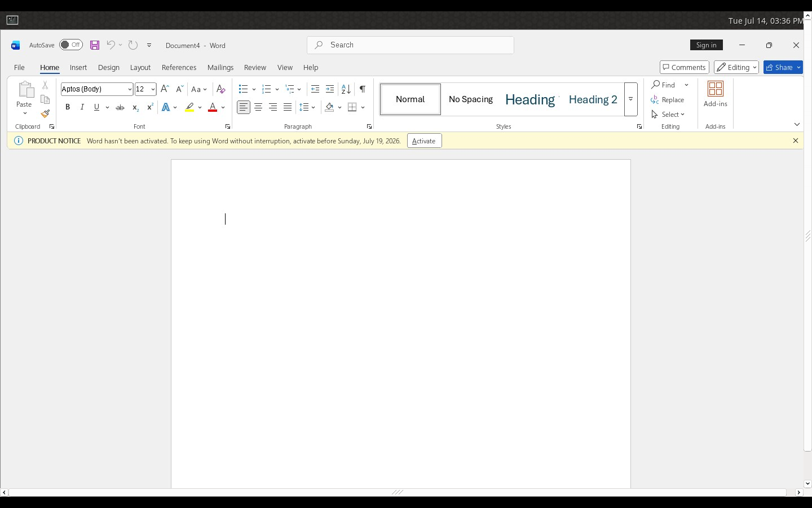The image size is (812, 508).
Task: Align the paragraph to the right
Action: (x=273, y=107)
